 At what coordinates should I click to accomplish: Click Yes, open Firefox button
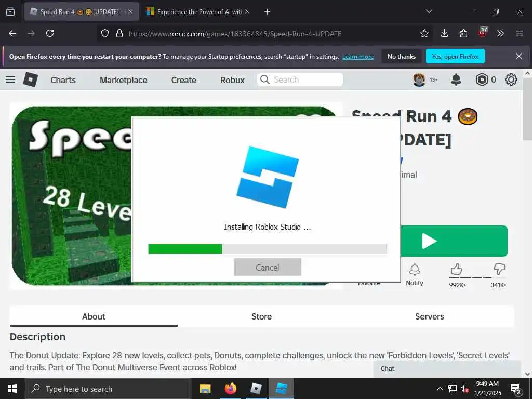tap(455, 56)
